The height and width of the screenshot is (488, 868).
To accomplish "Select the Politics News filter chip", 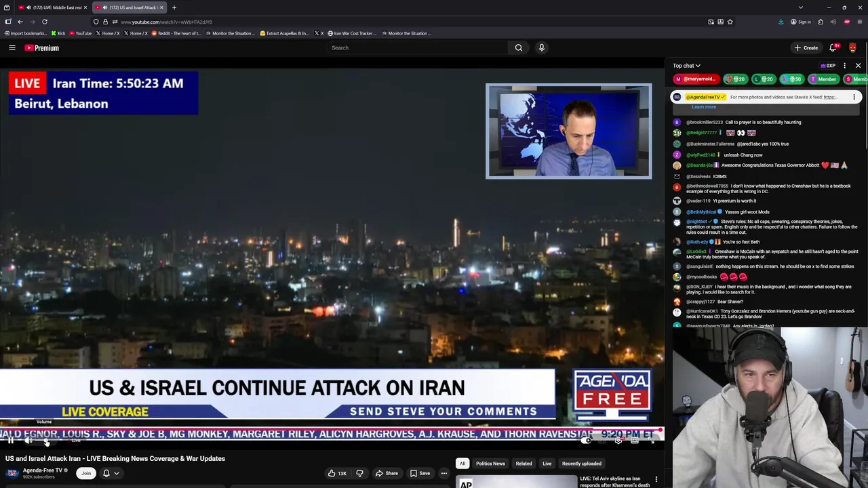I will coord(490,464).
